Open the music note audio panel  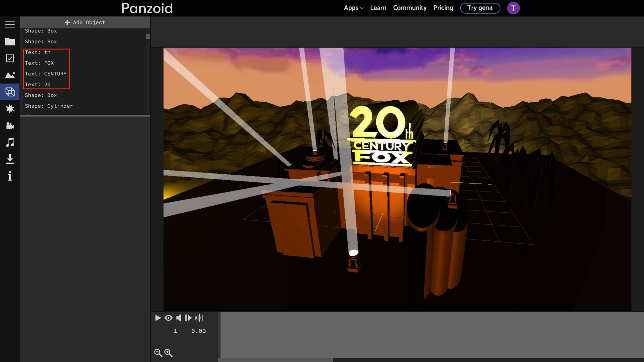10,142
